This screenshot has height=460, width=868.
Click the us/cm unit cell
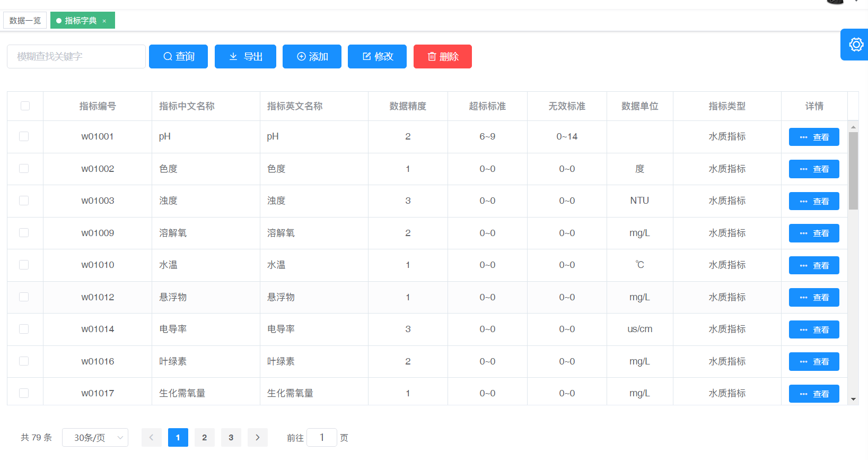pos(640,329)
